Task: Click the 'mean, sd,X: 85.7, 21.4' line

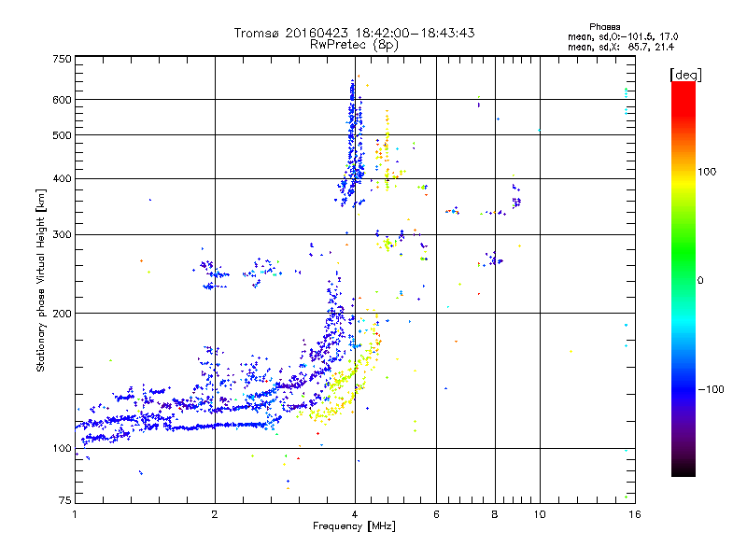Action: pyautogui.click(x=621, y=47)
